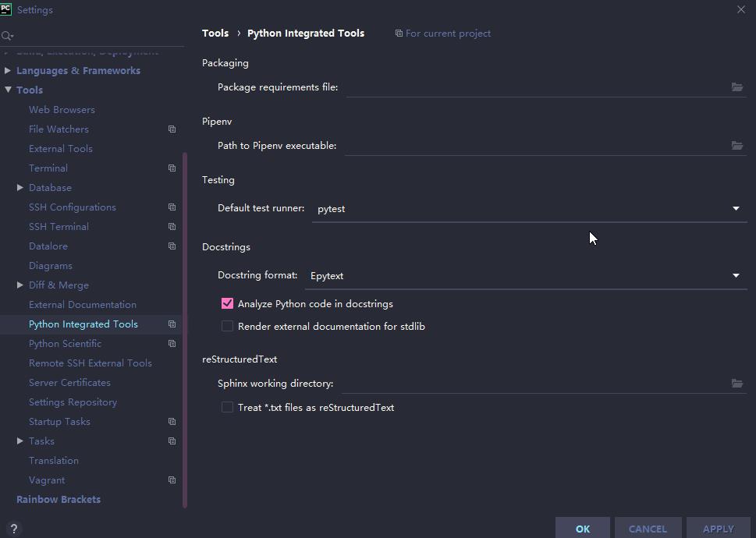Open folder browser for Sphinx working directory

pos(736,384)
